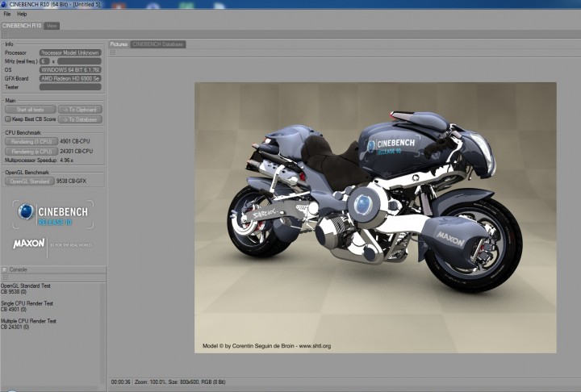Click the MHz core count field showing 6
581x392 pixels.
[x=44, y=61]
